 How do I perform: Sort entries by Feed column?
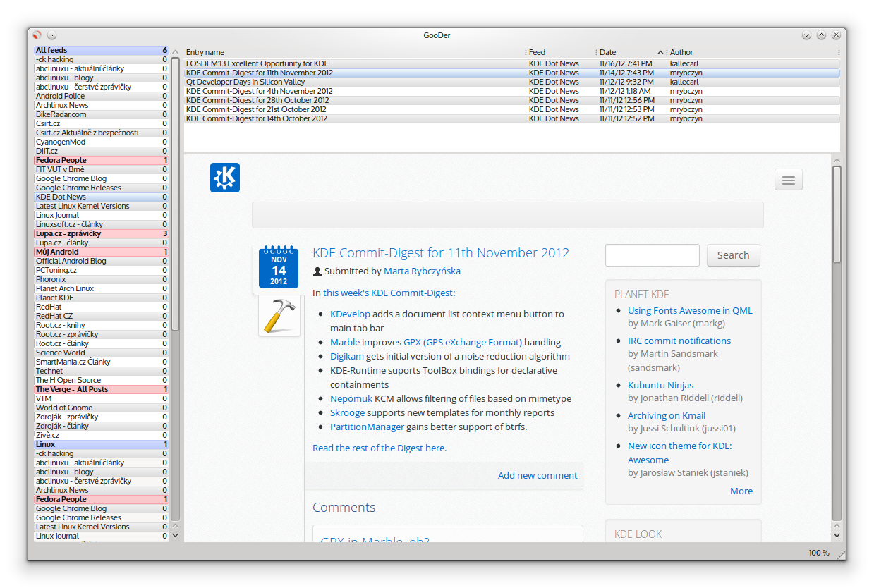click(x=562, y=52)
